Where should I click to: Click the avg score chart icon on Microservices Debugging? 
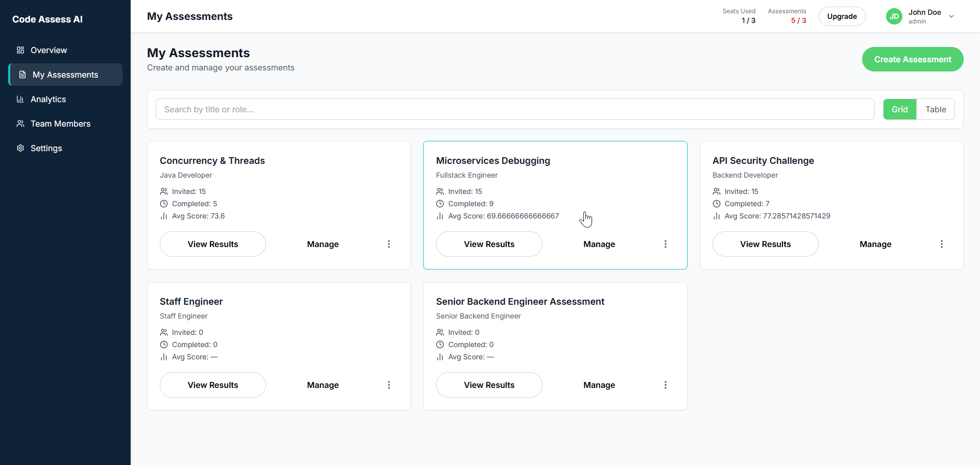(x=439, y=216)
